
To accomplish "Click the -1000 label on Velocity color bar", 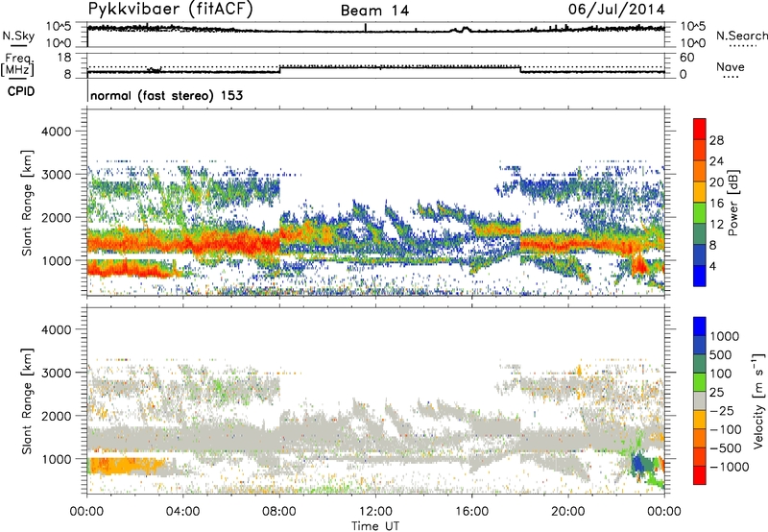I will pos(729,467).
